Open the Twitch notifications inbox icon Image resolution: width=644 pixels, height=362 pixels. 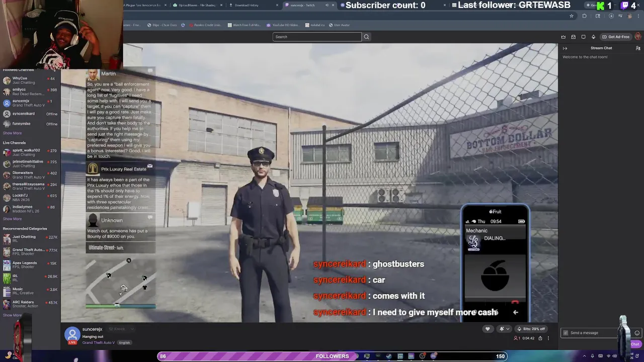click(x=573, y=37)
